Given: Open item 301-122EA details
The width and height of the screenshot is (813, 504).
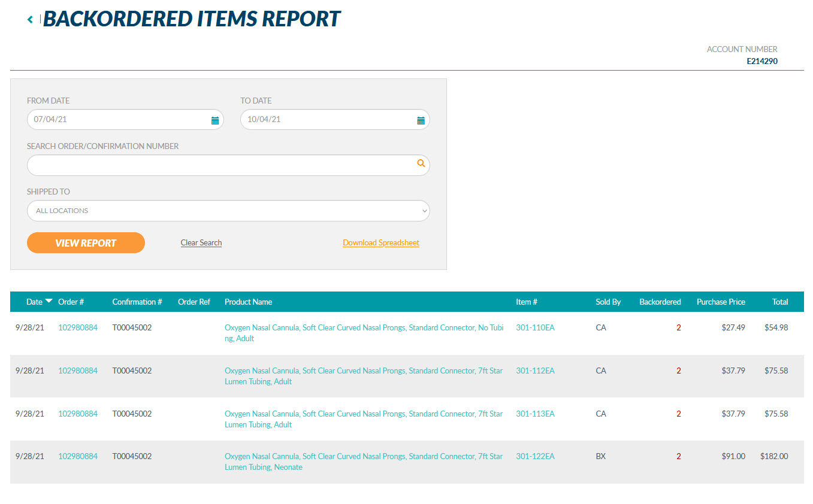Looking at the screenshot, I should [x=535, y=456].
